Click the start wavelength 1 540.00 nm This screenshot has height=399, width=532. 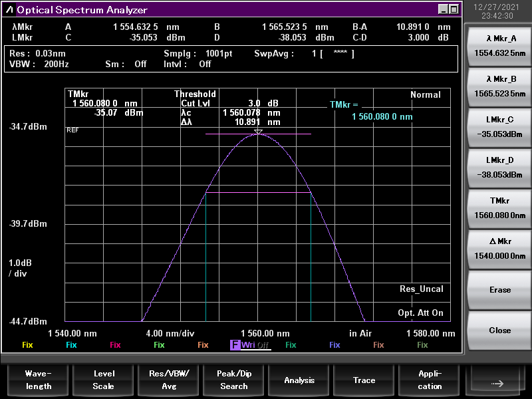(72, 334)
